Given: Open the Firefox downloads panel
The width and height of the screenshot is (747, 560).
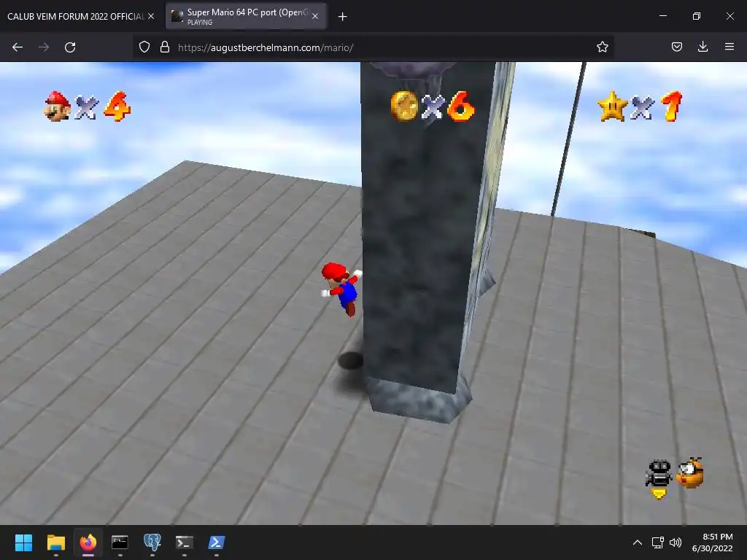Looking at the screenshot, I should (x=703, y=47).
